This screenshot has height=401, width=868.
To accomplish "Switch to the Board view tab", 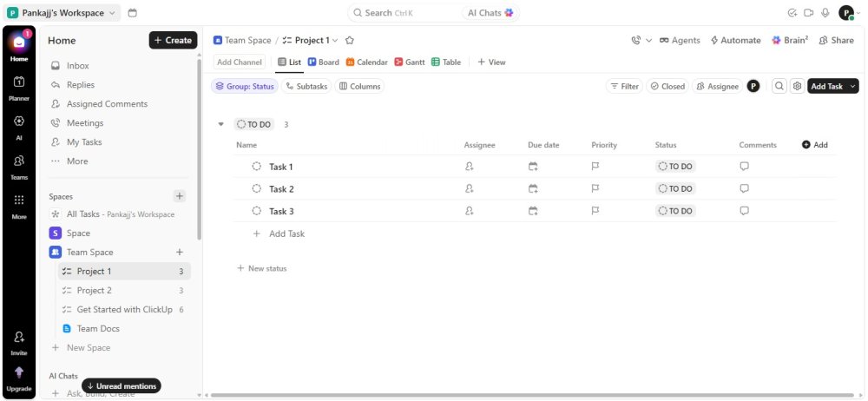I will coord(323,62).
